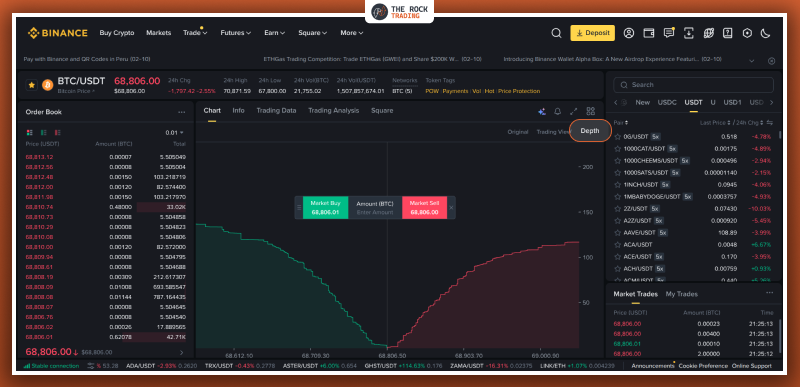
Task: Open the chat messages icon in header
Action: [668, 33]
